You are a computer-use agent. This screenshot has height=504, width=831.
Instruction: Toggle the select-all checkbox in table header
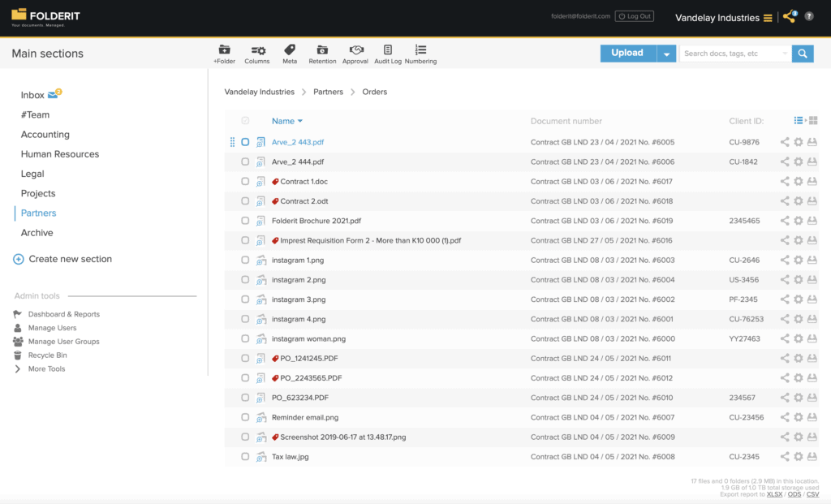click(245, 121)
